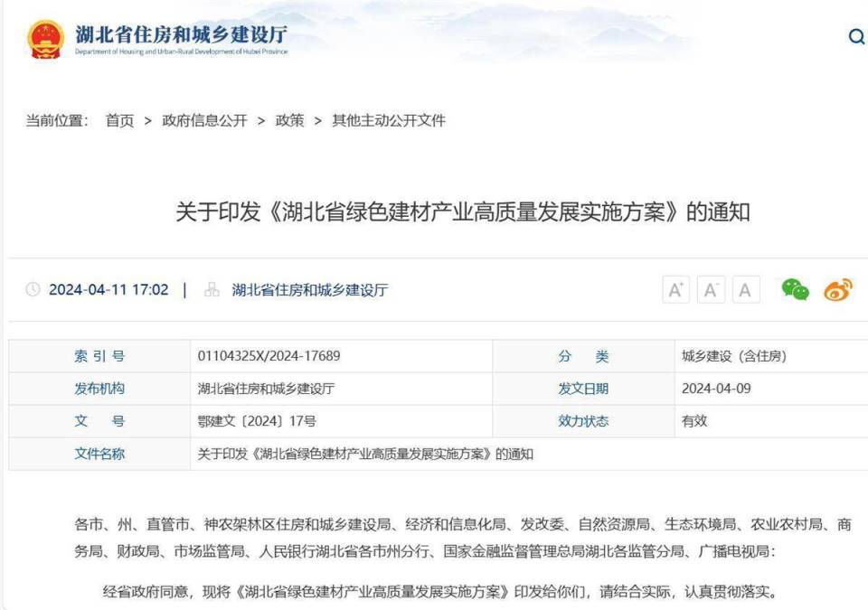The width and height of the screenshot is (868, 610).
Task: Shrink text with the A- button
Action: pyautogui.click(x=711, y=290)
